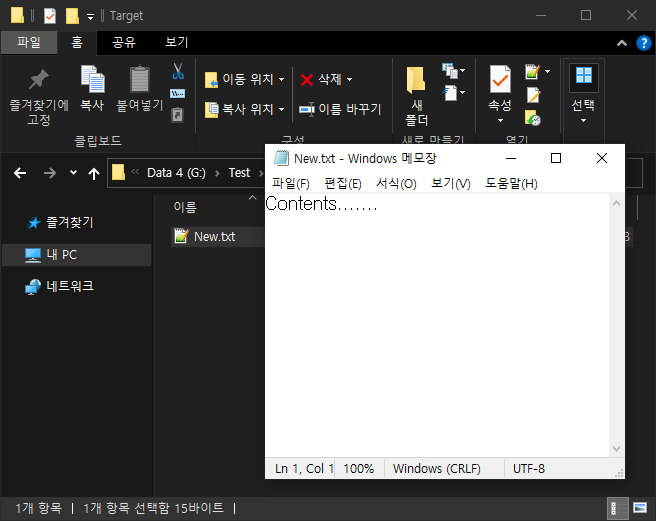The image size is (656, 521).
Task: Customize Quick Access Toolbar dropdown
Action: [90, 17]
